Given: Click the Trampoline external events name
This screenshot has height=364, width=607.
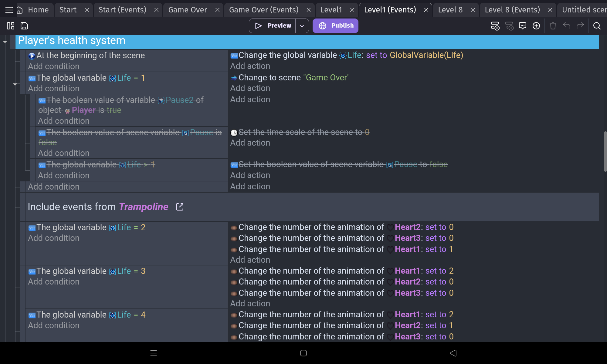Looking at the screenshot, I should coord(143,207).
